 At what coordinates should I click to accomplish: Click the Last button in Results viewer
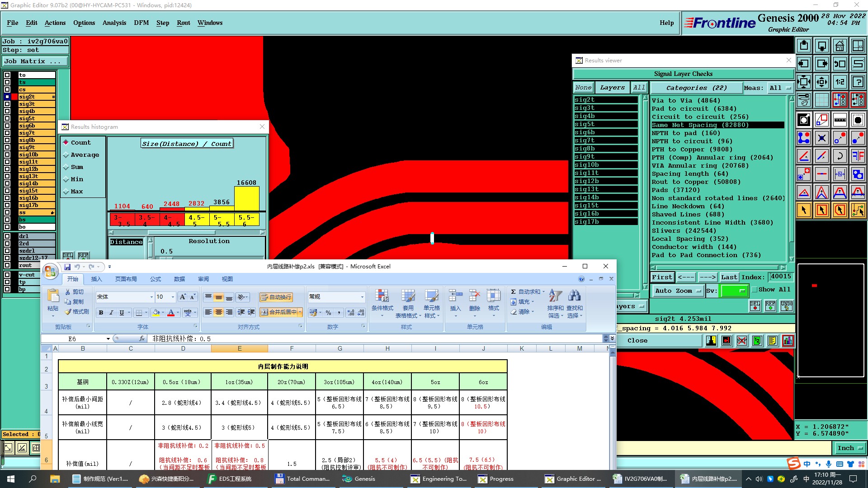[729, 277]
